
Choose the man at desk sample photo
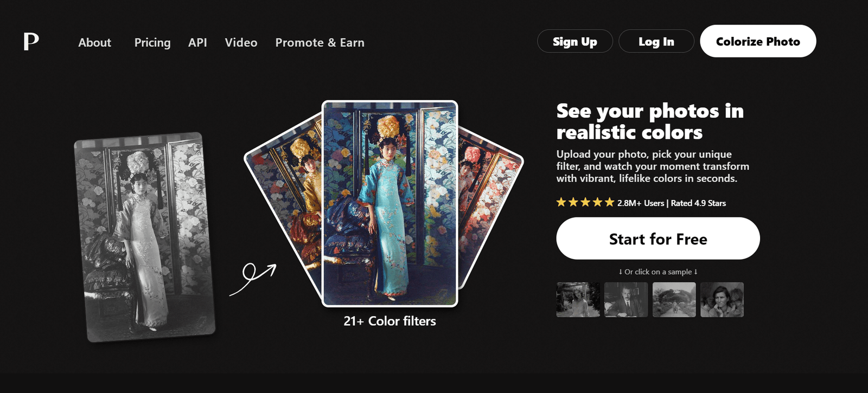(x=626, y=300)
